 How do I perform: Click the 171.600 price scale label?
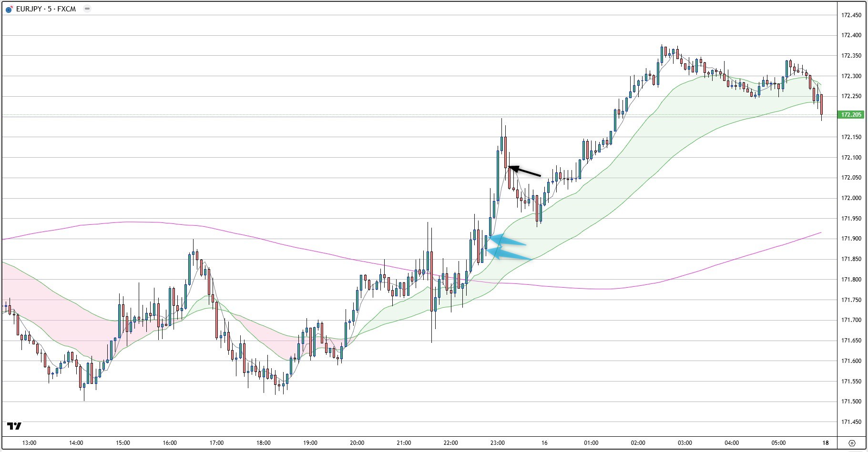click(x=851, y=361)
